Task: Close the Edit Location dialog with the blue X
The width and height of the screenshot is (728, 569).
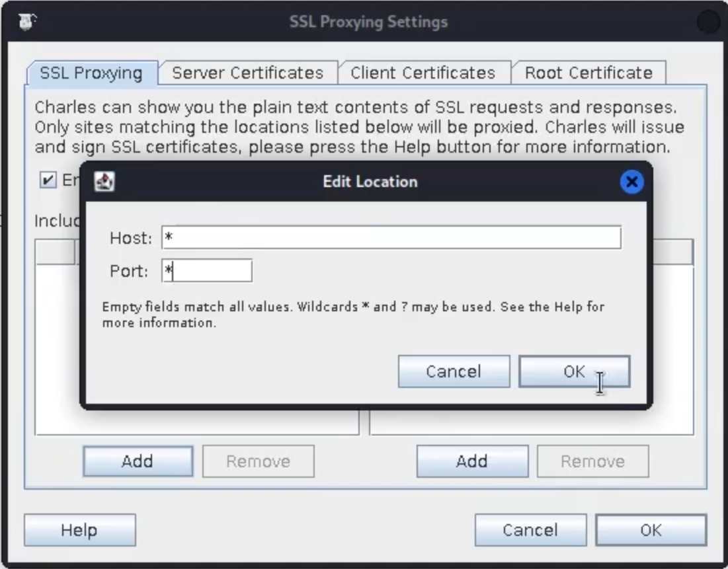Action: click(631, 182)
